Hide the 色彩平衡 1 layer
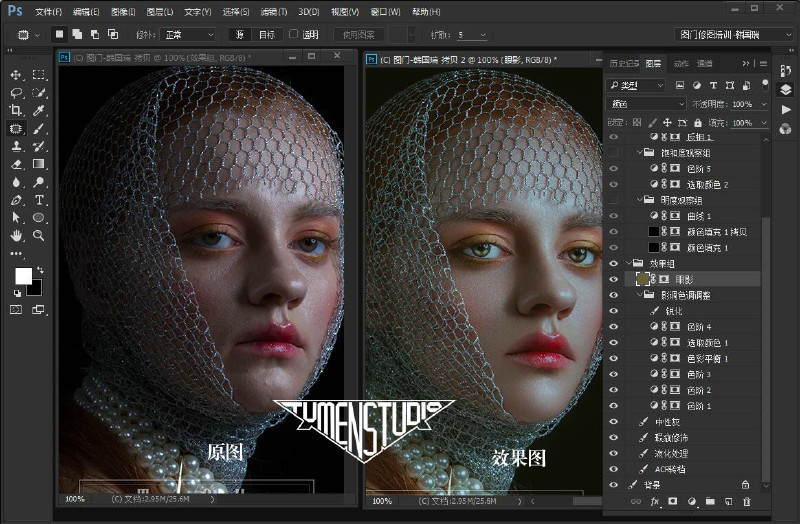The width and height of the screenshot is (800, 524). tap(614, 358)
